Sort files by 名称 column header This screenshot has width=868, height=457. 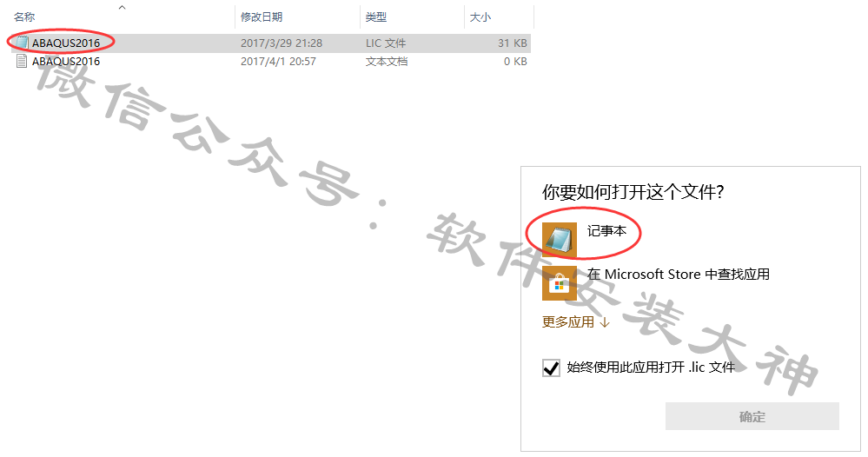[24, 17]
